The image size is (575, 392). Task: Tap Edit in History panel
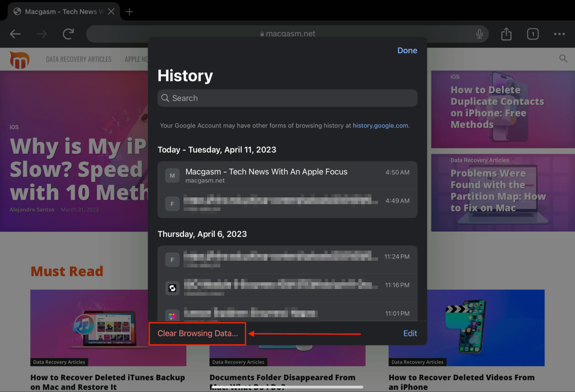click(x=410, y=334)
